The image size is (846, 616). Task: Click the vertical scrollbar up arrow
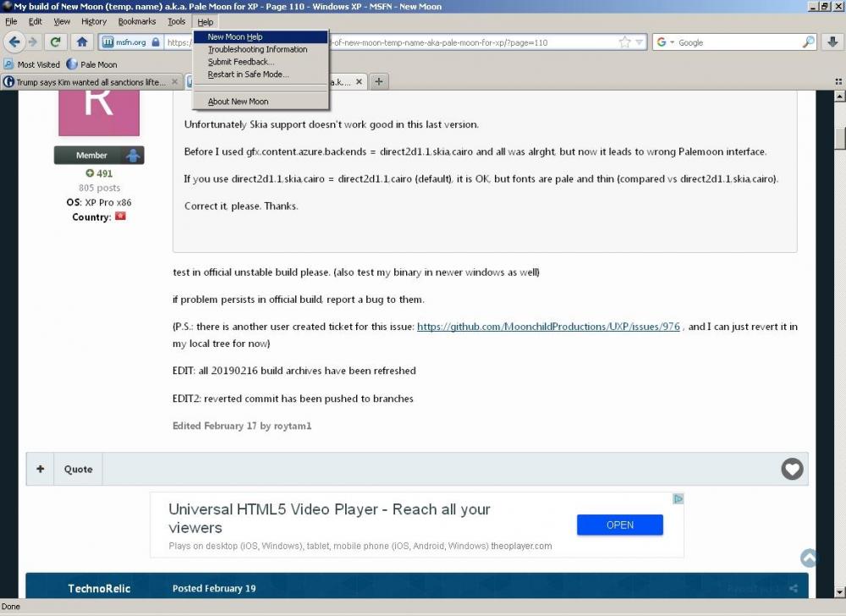click(839, 96)
